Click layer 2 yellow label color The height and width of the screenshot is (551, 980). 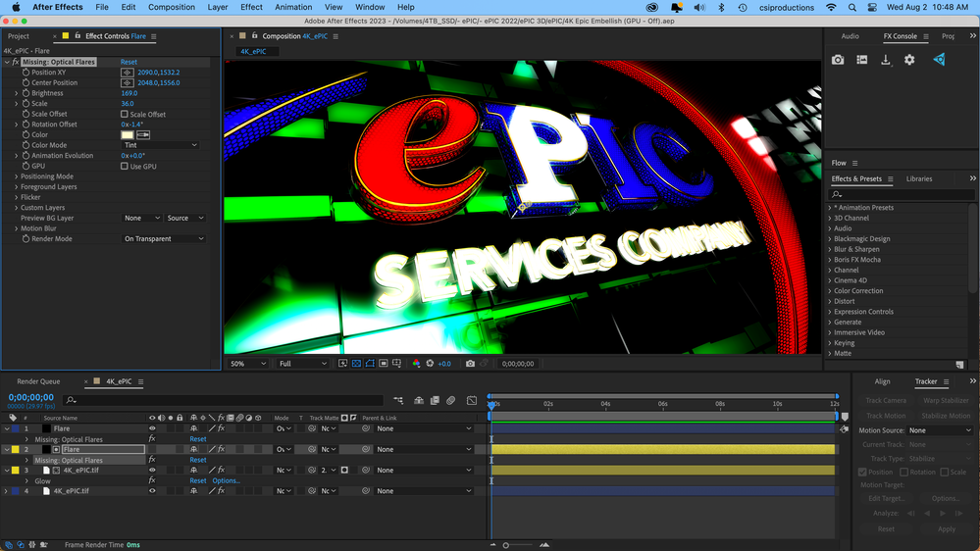point(16,450)
